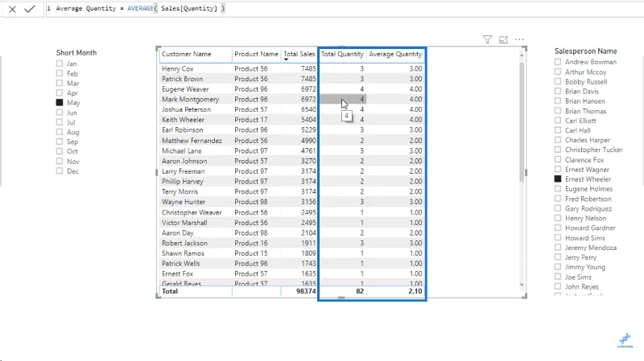644x361 pixels.
Task: Check the Andrew Bowman salesperson checkbox
Action: pos(558,62)
